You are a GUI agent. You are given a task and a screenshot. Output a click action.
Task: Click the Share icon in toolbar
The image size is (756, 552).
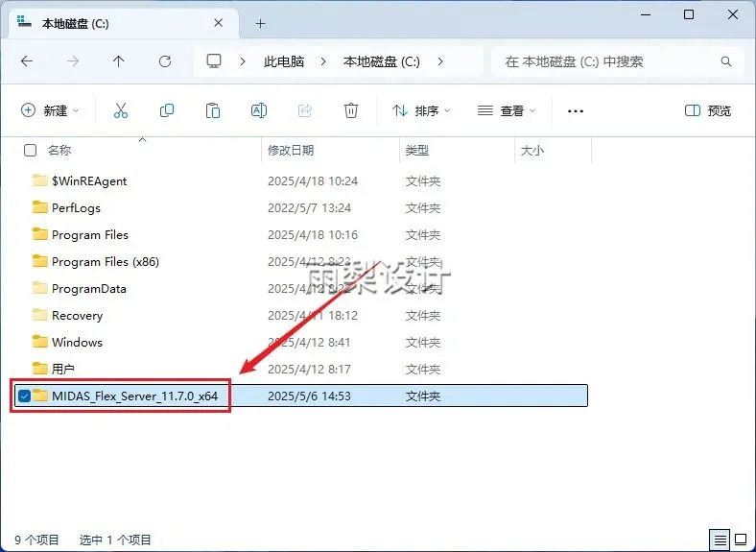(305, 110)
